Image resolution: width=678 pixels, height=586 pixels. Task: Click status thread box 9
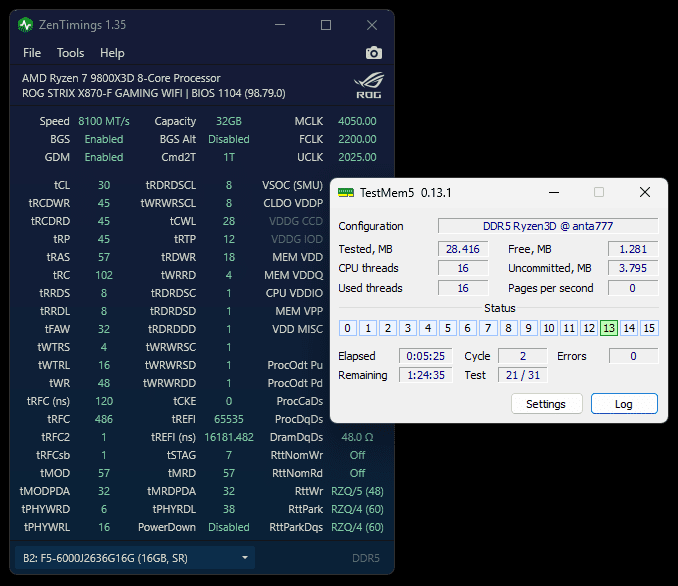point(528,328)
